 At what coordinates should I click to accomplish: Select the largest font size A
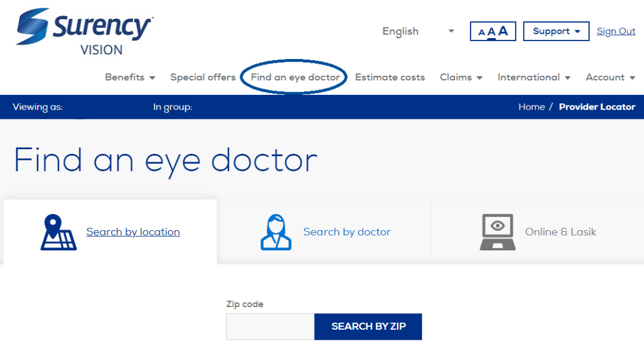503,31
